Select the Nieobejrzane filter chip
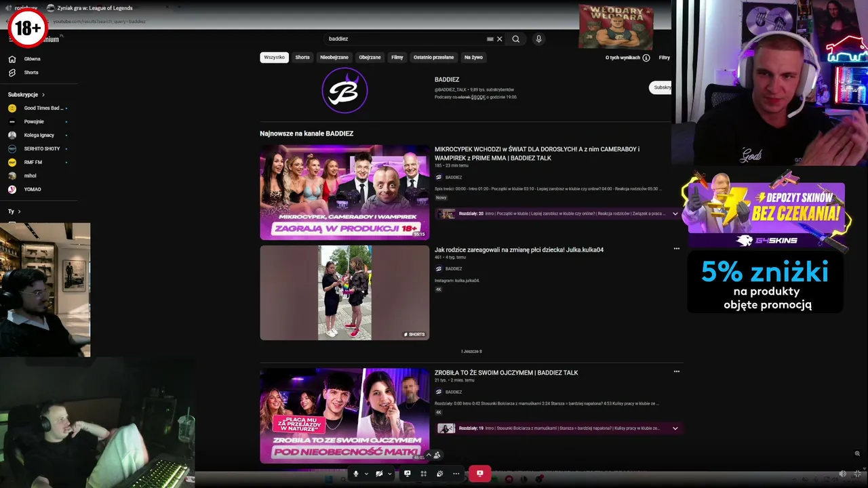Image resolution: width=868 pixels, height=488 pixels. click(x=334, y=58)
